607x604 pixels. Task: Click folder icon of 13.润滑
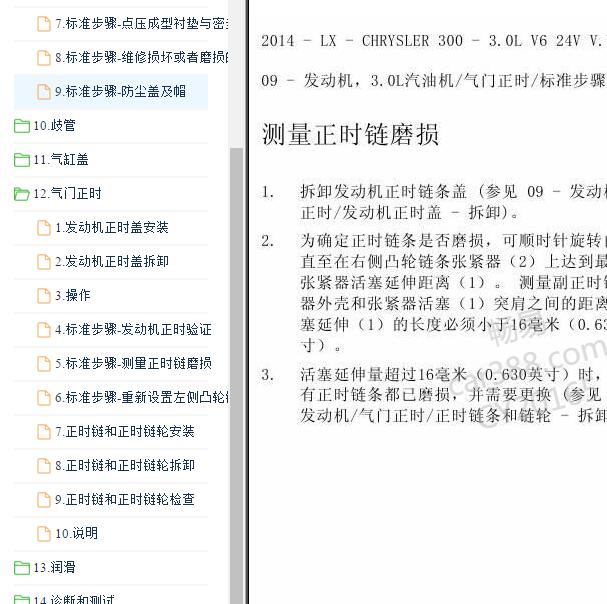coord(22,568)
